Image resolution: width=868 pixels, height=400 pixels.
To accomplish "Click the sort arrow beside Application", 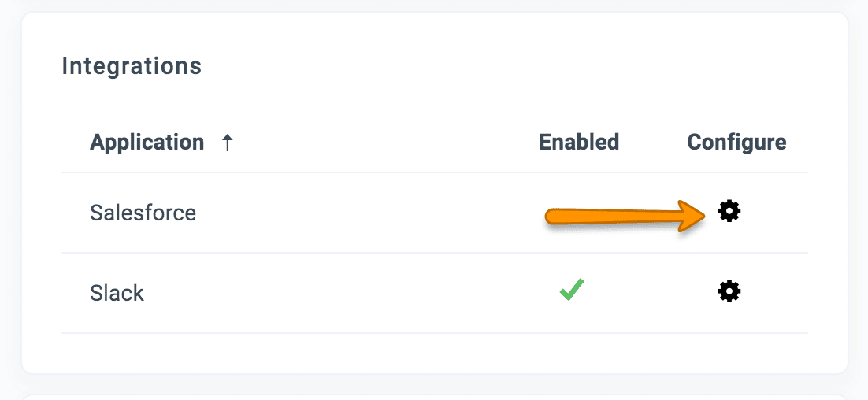I will pyautogui.click(x=227, y=143).
